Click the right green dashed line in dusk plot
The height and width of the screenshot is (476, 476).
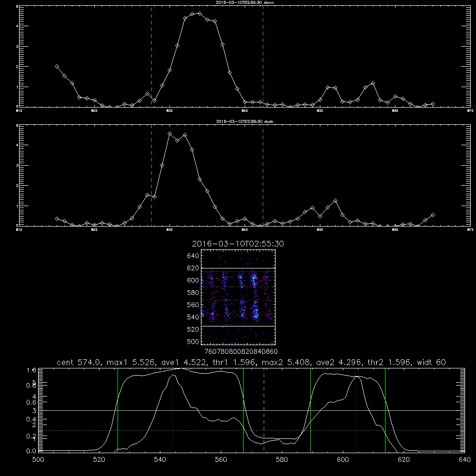pyautogui.click(x=263, y=175)
